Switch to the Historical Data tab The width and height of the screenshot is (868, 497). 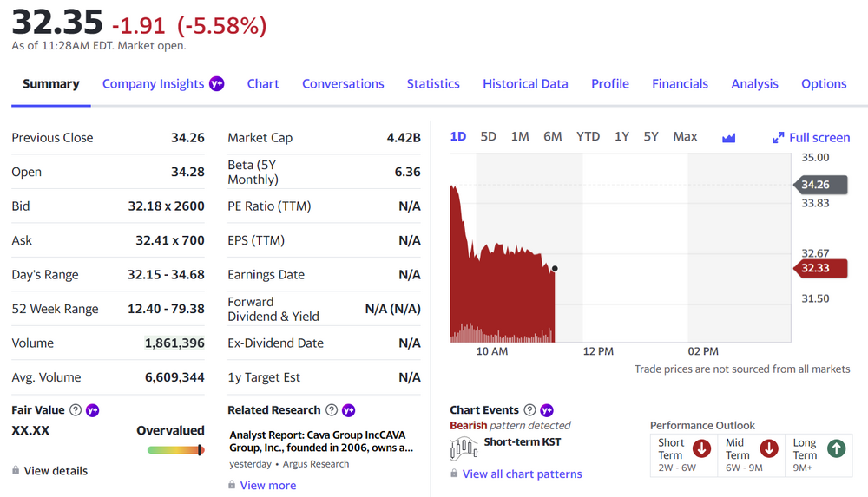pos(525,84)
